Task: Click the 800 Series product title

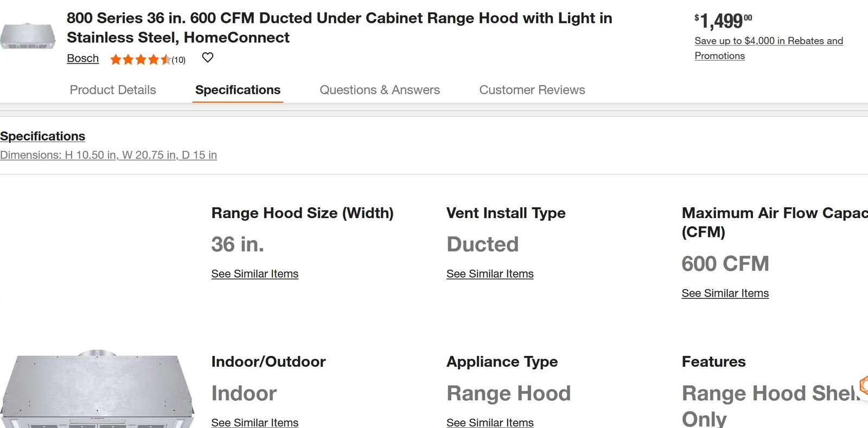Action: [339, 28]
